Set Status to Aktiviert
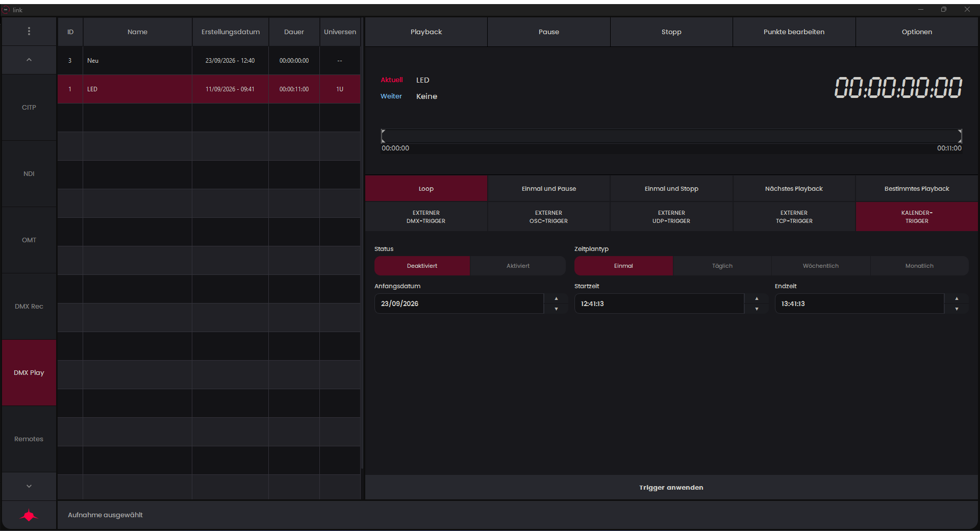 (518, 266)
